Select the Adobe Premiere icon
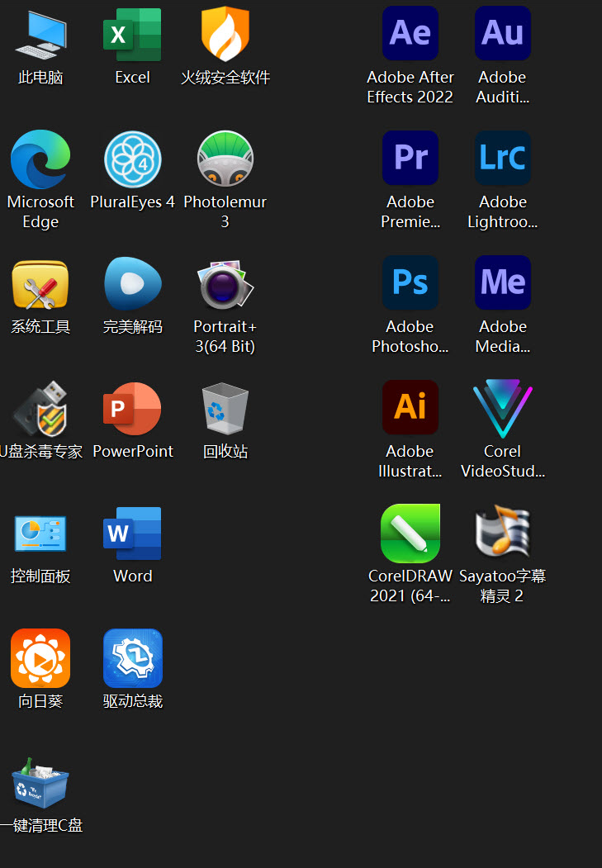Viewport: 602px width, 868px height. [x=410, y=158]
